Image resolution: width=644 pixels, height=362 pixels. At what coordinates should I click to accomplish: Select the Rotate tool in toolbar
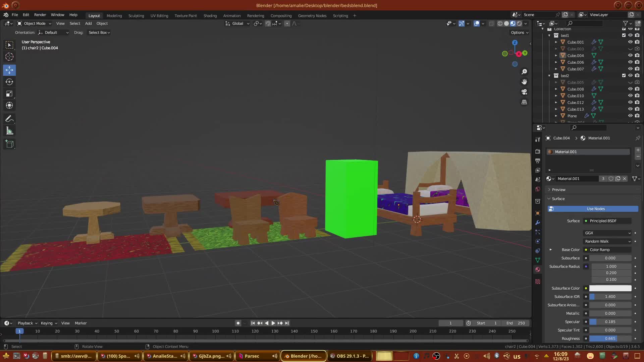pyautogui.click(x=9, y=82)
